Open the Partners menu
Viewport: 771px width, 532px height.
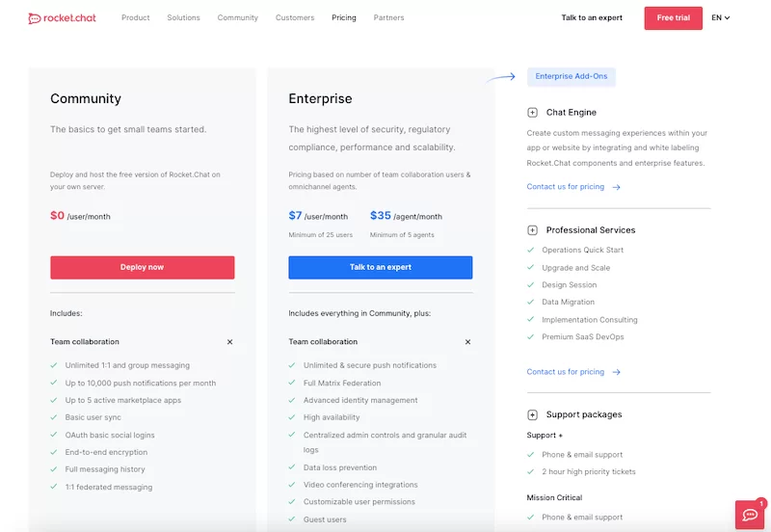point(388,17)
